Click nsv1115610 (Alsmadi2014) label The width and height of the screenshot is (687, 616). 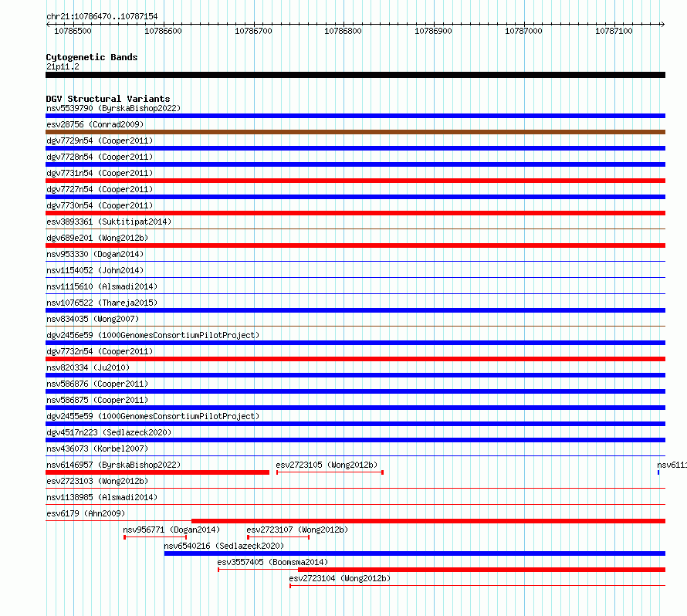coord(102,286)
